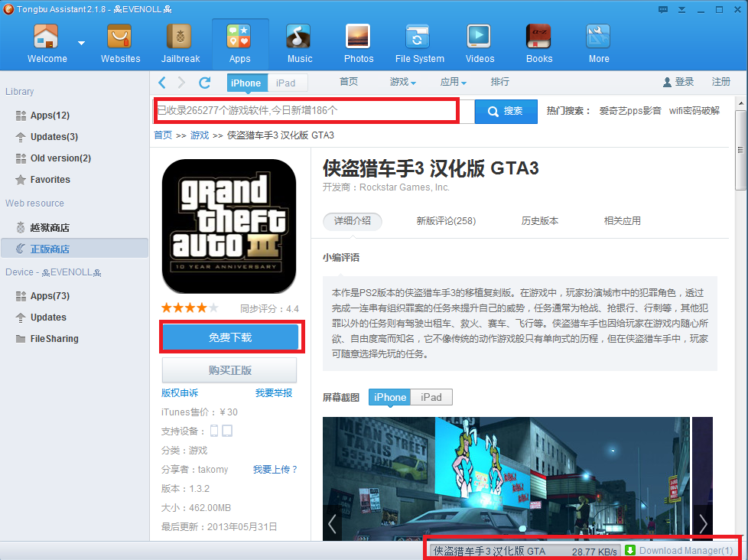Viewport: 748px width, 560px height.
Task: Show iPad screenshots in 屏幕截图 section
Action: point(431,397)
